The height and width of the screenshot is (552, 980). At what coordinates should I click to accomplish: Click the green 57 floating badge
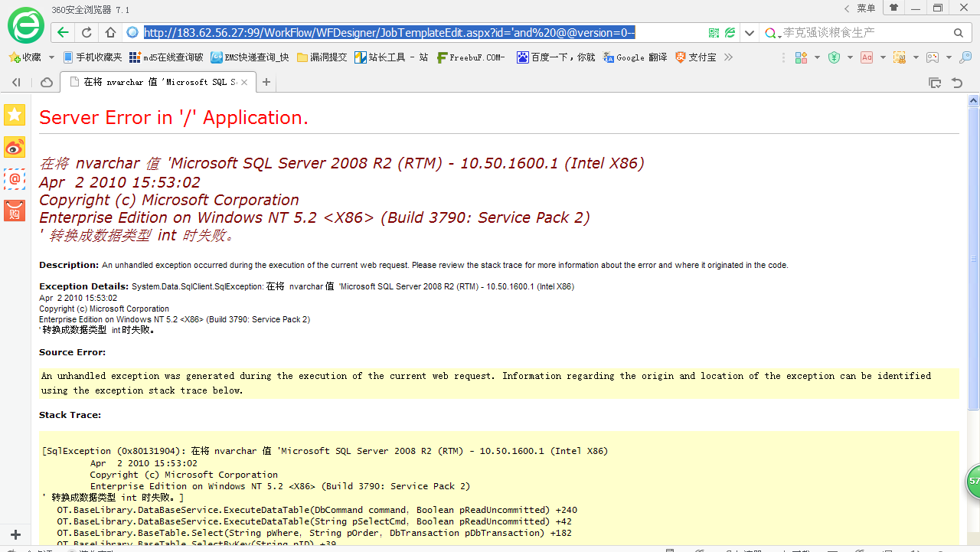coord(973,482)
